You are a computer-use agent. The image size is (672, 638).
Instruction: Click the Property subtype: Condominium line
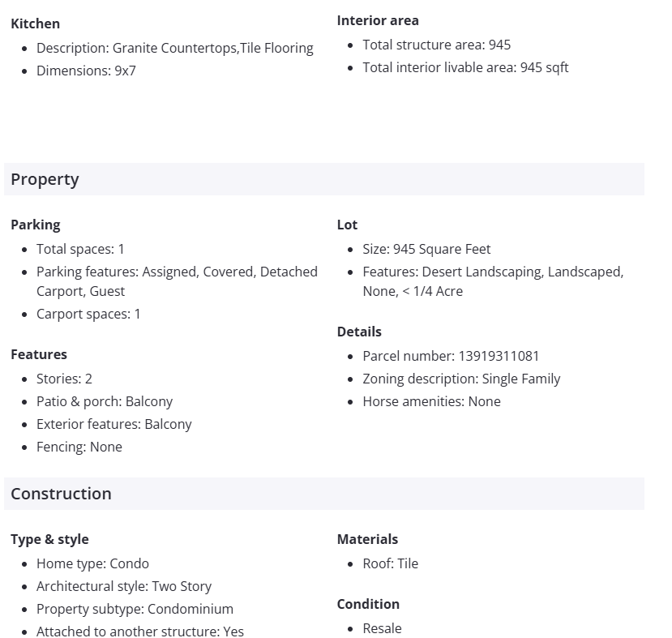135,609
